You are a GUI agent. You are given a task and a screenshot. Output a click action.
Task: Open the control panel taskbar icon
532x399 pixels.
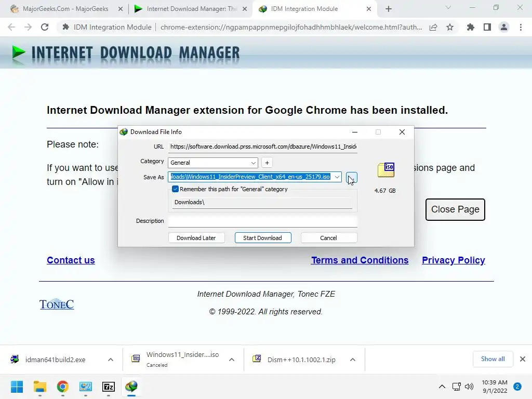click(x=86, y=387)
